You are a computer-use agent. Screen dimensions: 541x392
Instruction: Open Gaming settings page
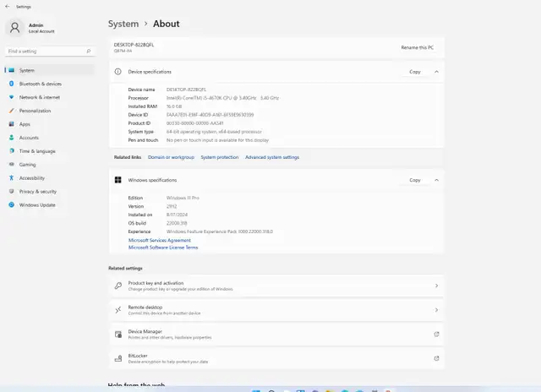point(50,165)
